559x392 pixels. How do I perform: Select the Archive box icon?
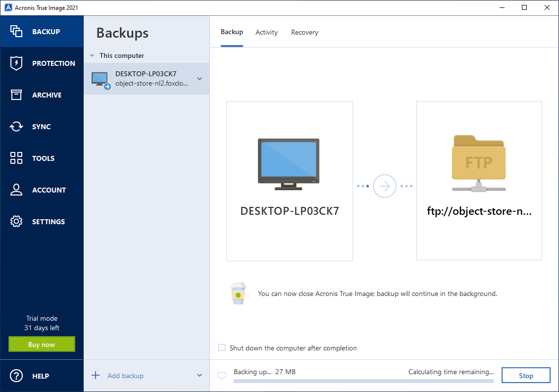coord(16,95)
